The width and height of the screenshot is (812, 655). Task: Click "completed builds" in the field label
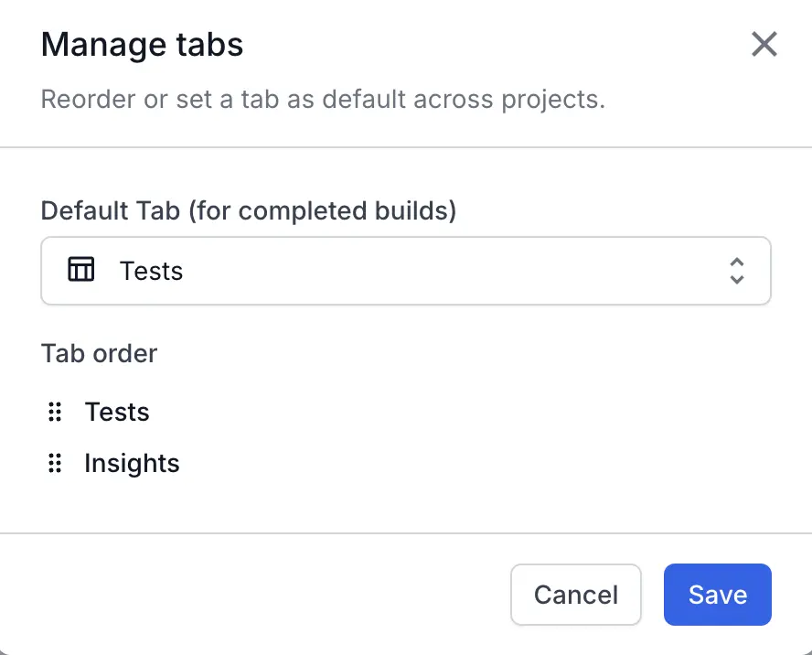(x=347, y=211)
